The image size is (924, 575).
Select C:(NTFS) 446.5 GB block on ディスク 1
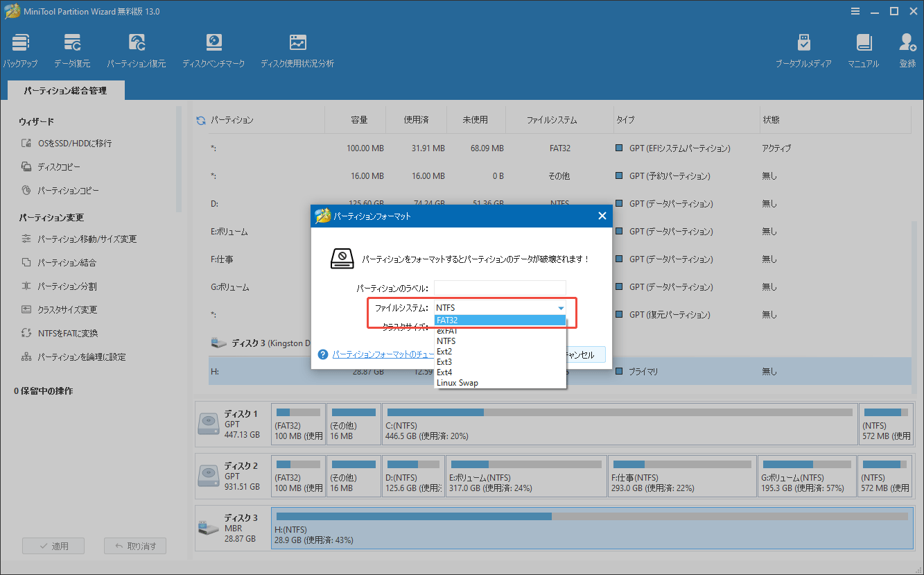[x=620, y=424]
